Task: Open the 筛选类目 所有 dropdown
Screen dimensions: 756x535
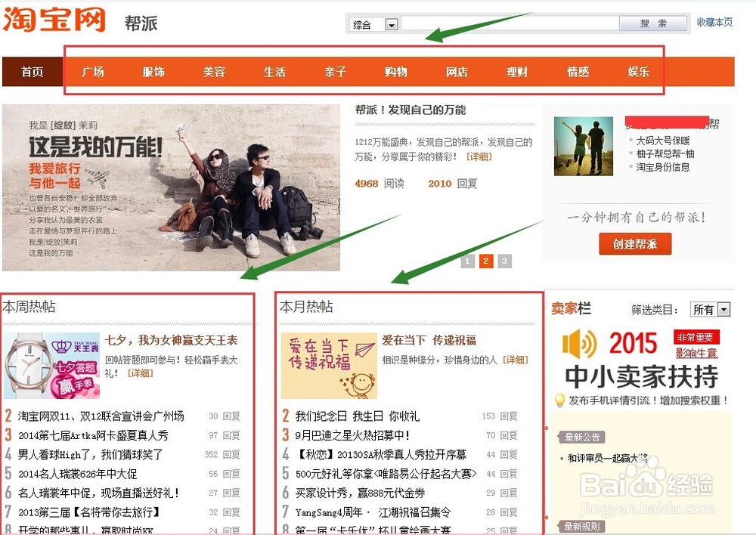Action: (x=711, y=309)
